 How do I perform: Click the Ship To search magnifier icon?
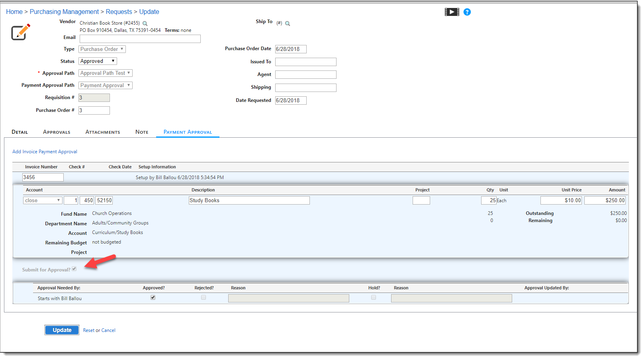pos(288,23)
